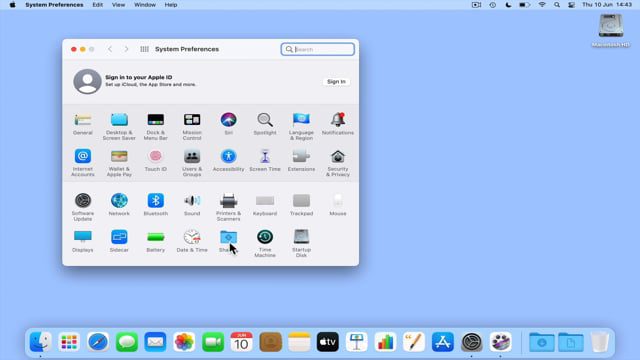Open Spotlight preferences pane
Image resolution: width=640 pixels, height=360 pixels.
tap(265, 124)
